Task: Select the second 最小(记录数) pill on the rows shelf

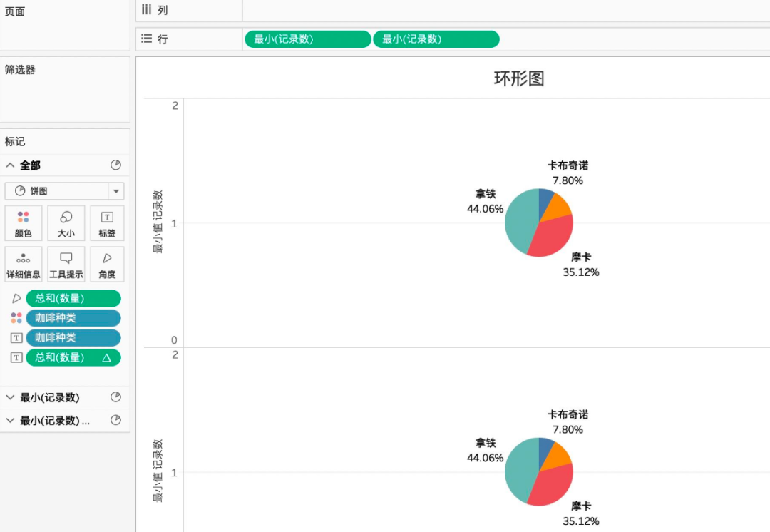Action: 436,39
